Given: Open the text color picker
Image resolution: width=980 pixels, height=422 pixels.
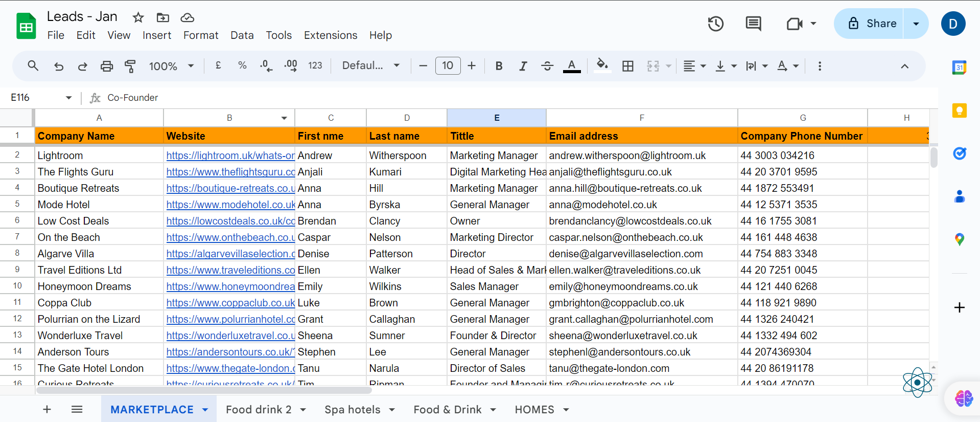Looking at the screenshot, I should tap(572, 66).
